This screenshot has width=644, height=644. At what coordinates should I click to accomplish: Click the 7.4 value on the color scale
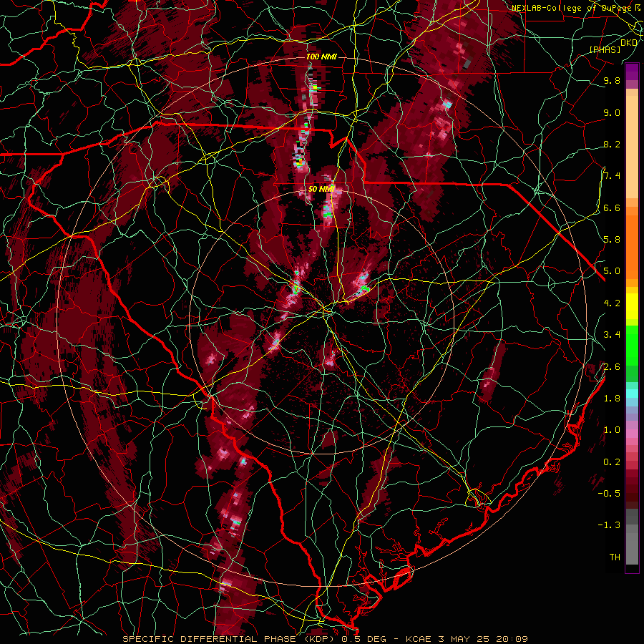point(612,176)
